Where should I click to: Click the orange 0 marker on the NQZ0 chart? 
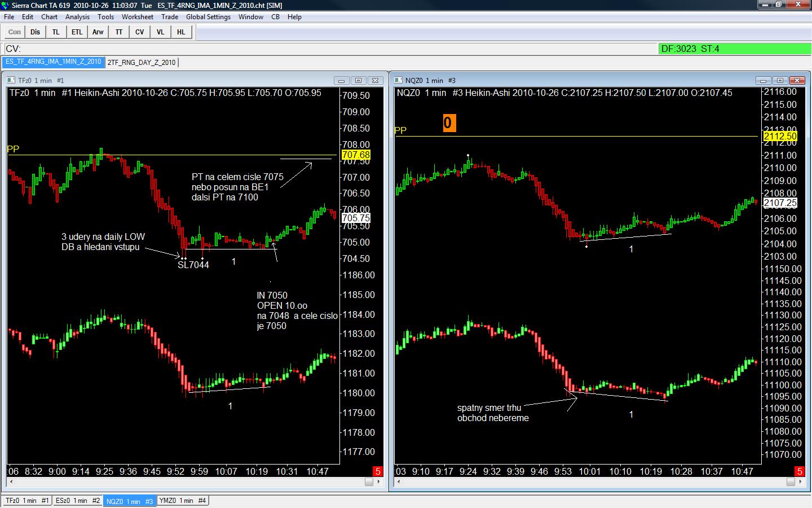click(x=449, y=123)
